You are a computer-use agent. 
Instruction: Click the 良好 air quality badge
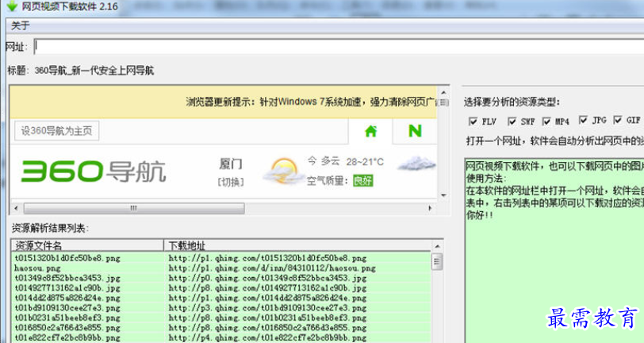pyautogui.click(x=363, y=180)
